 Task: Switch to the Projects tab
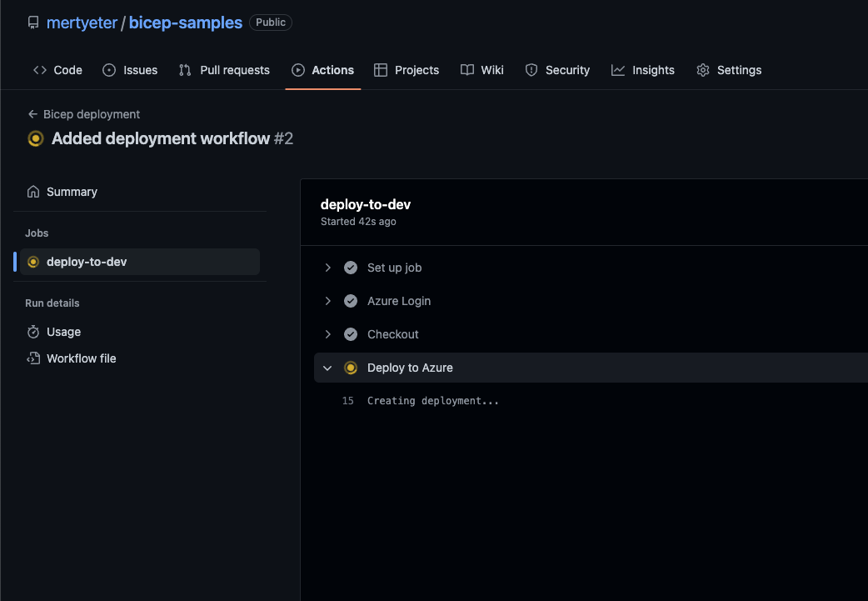click(407, 70)
